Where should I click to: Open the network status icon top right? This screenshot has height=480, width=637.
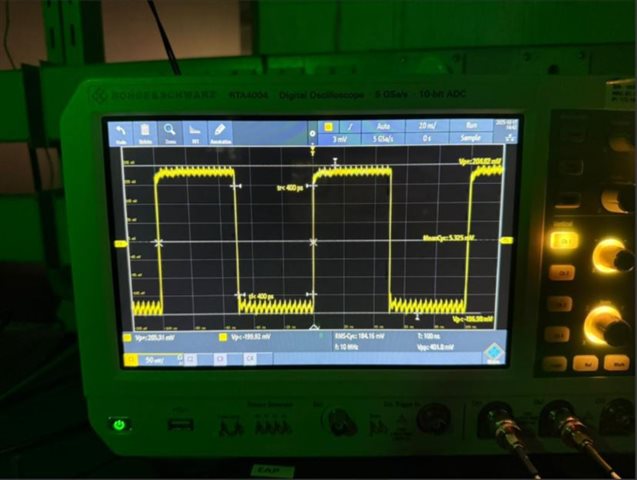tap(509, 138)
